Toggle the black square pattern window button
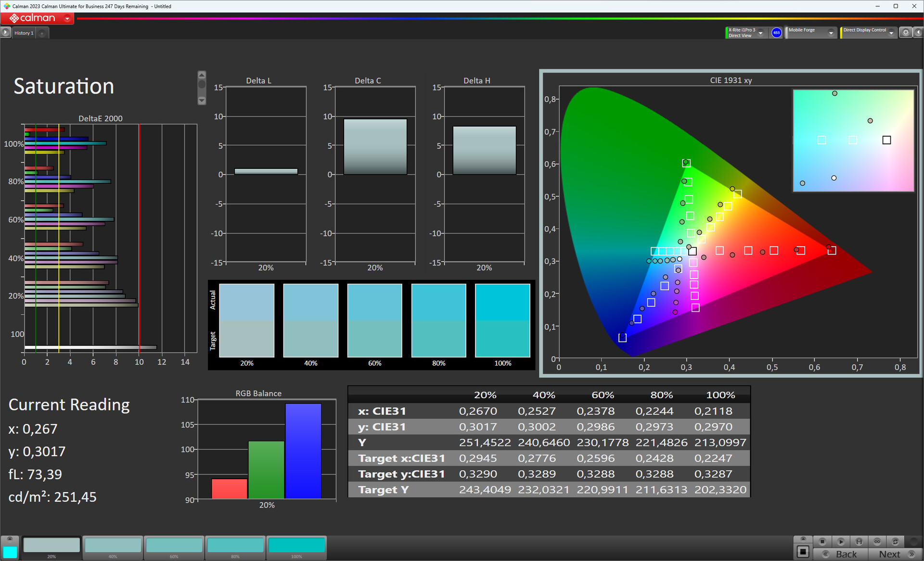This screenshot has width=924, height=561. [803, 551]
